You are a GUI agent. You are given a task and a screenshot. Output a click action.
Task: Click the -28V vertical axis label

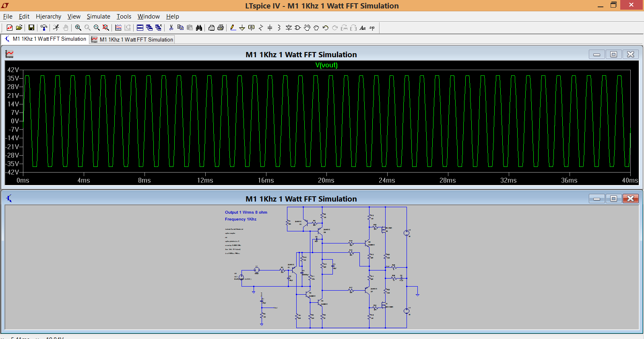pos(12,155)
